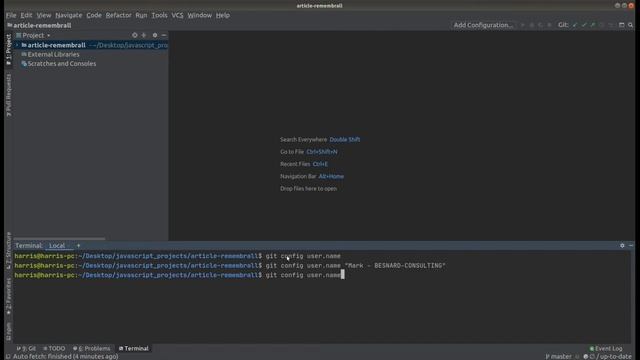Click Project panel horizontal scrollbar
640x360 pixels.
[59, 238]
